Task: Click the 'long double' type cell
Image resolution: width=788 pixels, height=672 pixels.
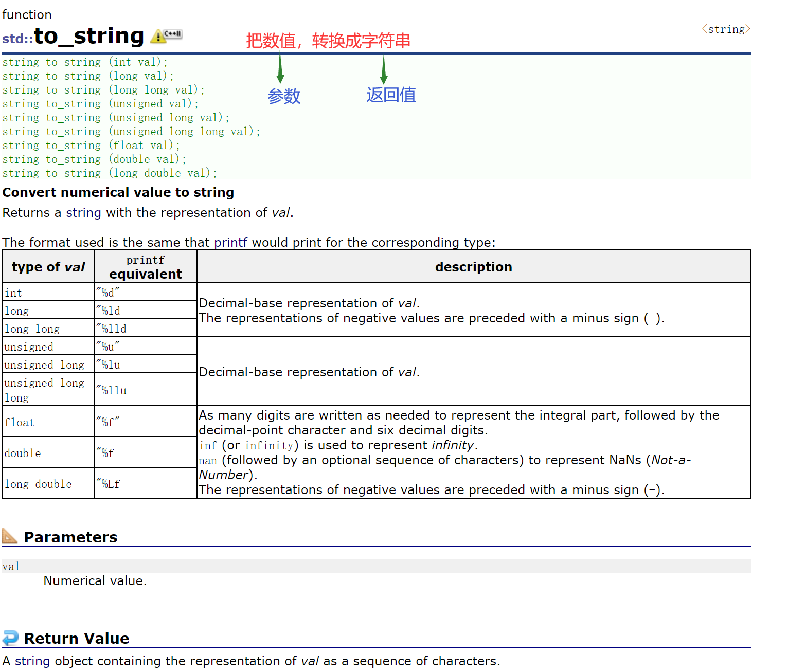Action: (x=48, y=483)
